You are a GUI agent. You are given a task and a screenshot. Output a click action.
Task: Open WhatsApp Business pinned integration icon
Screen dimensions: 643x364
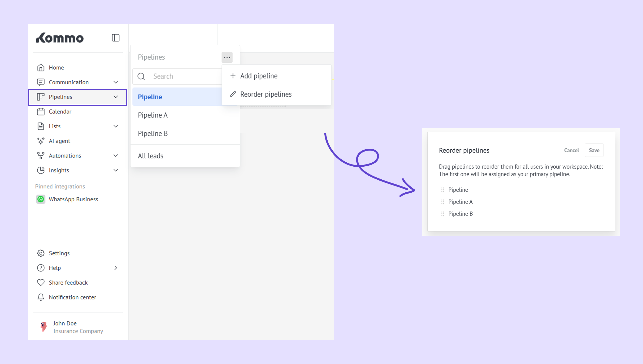pyautogui.click(x=41, y=199)
